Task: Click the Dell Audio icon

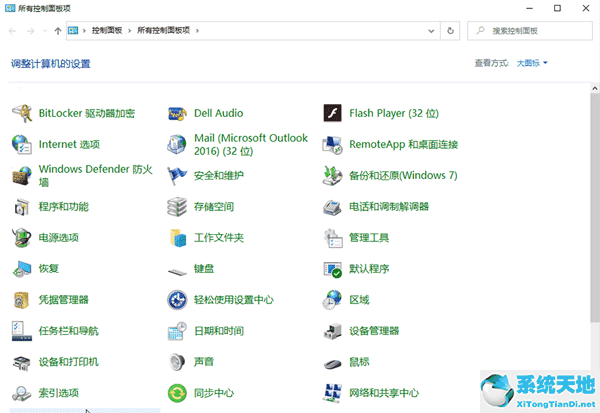Action: point(177,113)
